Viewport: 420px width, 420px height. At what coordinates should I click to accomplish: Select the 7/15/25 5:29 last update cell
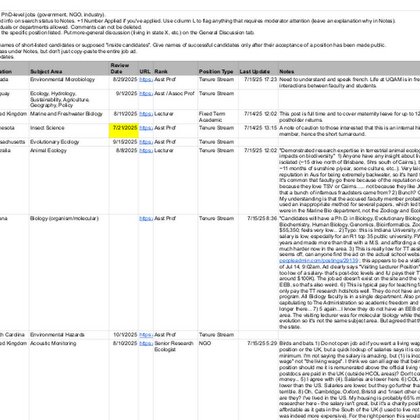pyautogui.click(x=258, y=380)
